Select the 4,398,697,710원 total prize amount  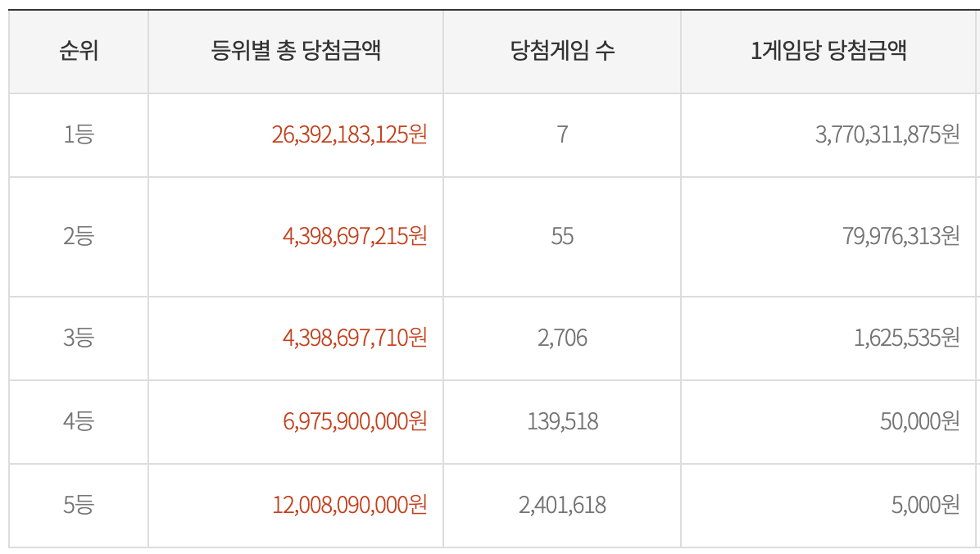(354, 338)
